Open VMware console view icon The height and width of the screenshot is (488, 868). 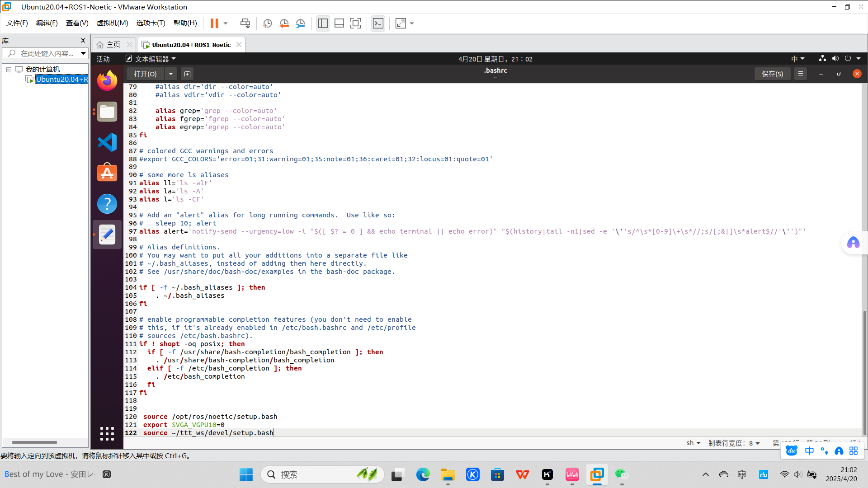(x=378, y=23)
